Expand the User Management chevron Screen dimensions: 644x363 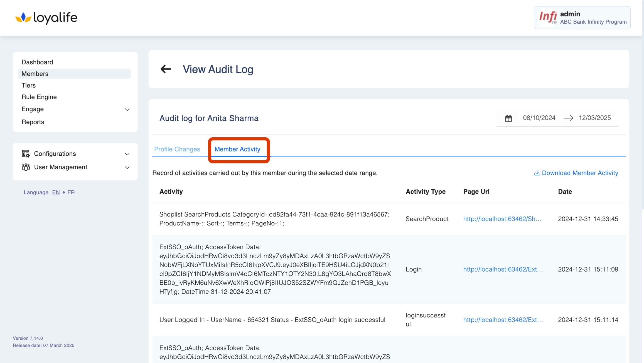(127, 167)
